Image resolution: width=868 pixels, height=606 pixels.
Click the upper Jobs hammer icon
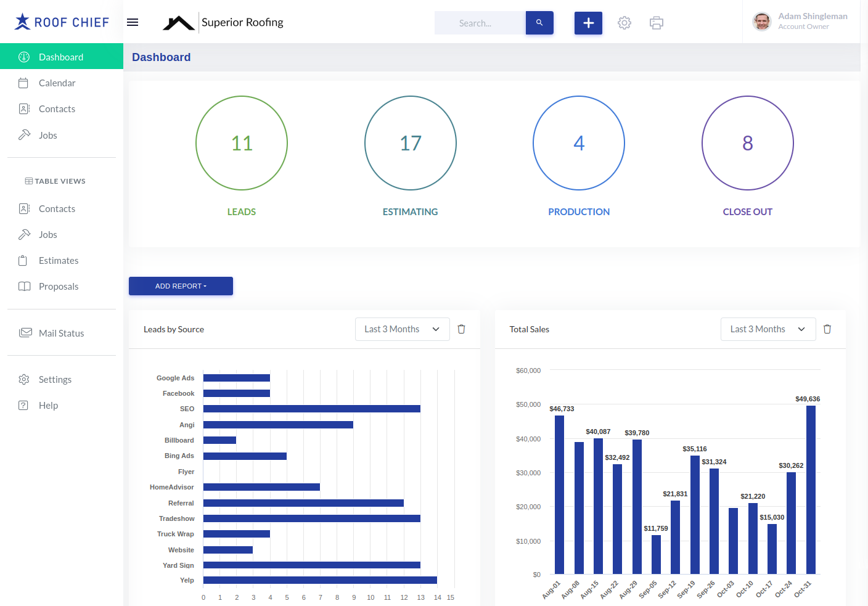click(x=24, y=134)
